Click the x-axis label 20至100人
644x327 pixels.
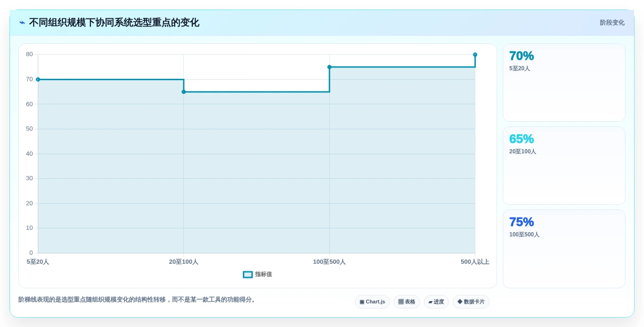point(184,262)
